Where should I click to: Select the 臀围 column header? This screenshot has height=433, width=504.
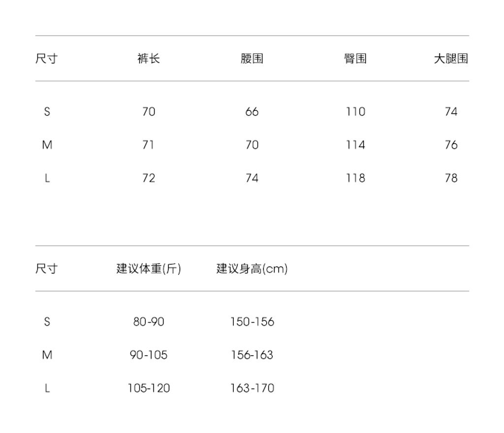coord(355,59)
